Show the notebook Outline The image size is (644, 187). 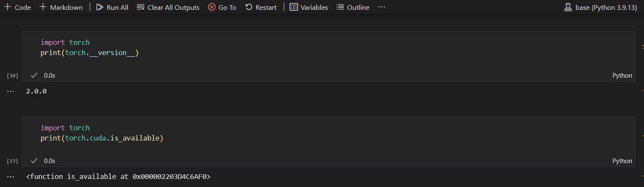(353, 7)
